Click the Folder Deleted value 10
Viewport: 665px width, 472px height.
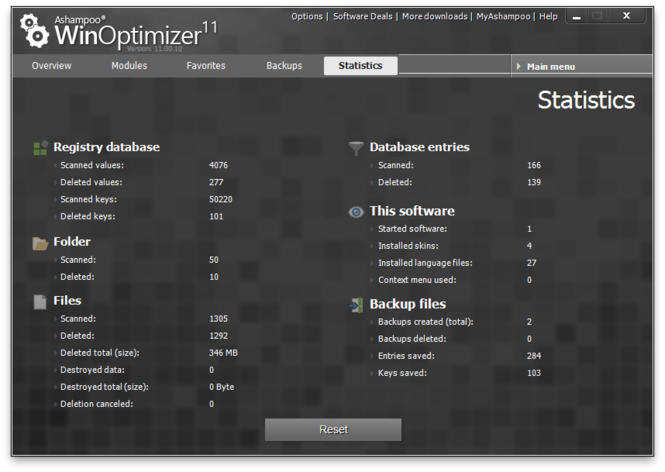coord(214,277)
